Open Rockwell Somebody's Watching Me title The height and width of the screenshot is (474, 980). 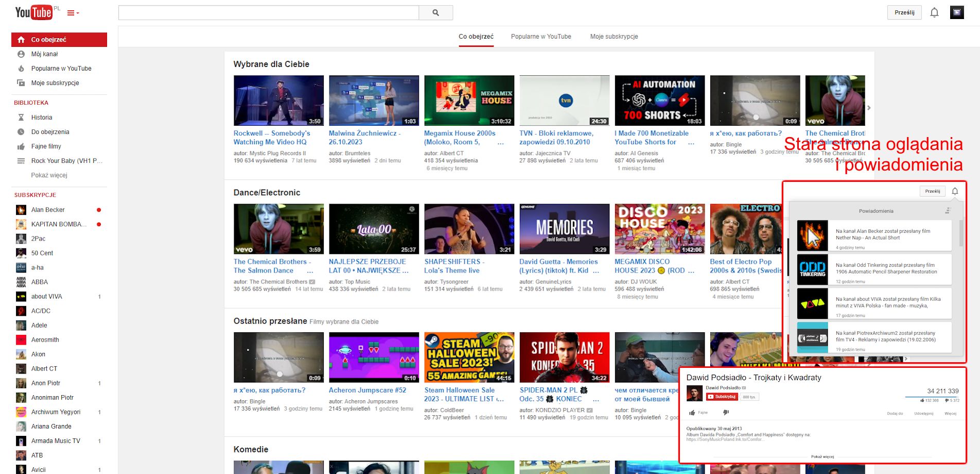click(272, 138)
